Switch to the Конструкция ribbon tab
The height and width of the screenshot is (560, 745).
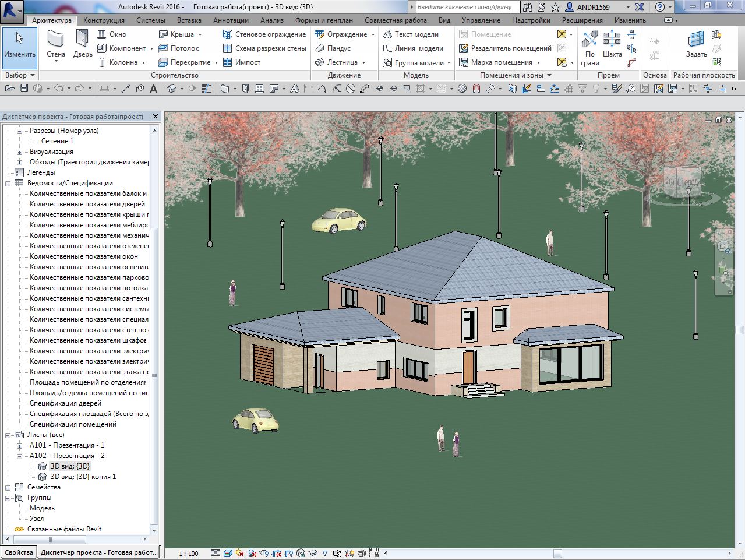(104, 20)
